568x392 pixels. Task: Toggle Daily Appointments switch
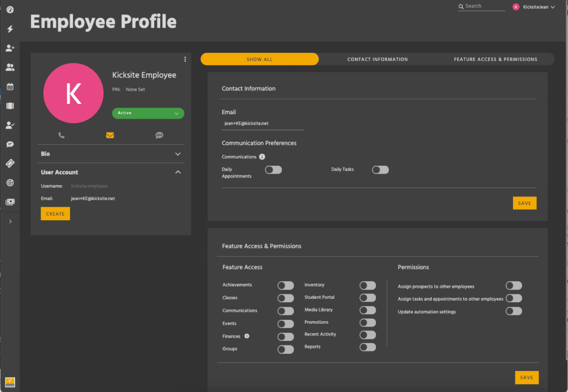click(x=273, y=170)
